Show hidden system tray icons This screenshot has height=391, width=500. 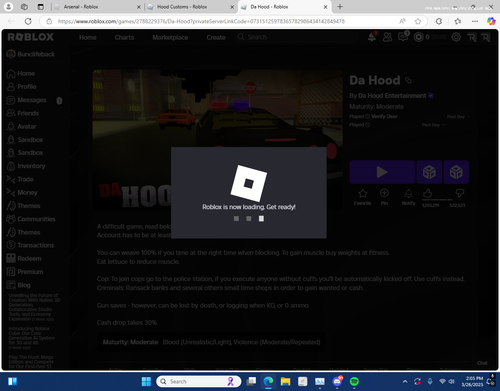coord(405,381)
